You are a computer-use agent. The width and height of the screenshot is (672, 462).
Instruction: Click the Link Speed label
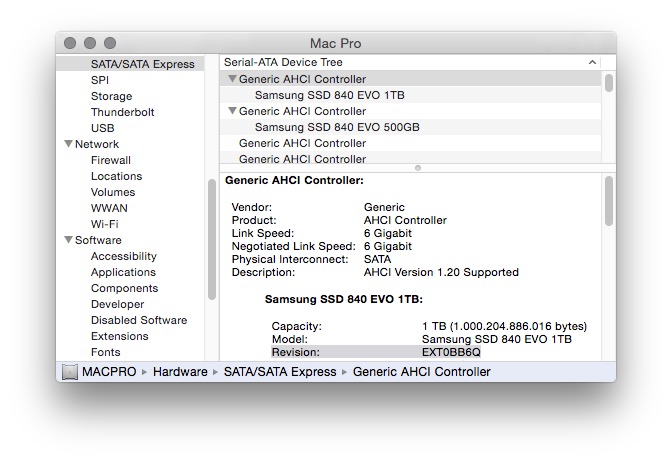click(263, 234)
